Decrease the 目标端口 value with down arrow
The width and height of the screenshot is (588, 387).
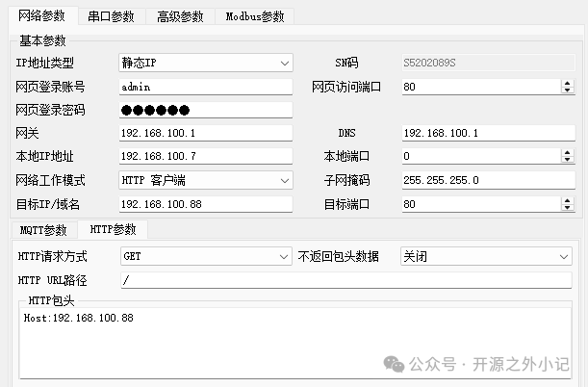568,208
